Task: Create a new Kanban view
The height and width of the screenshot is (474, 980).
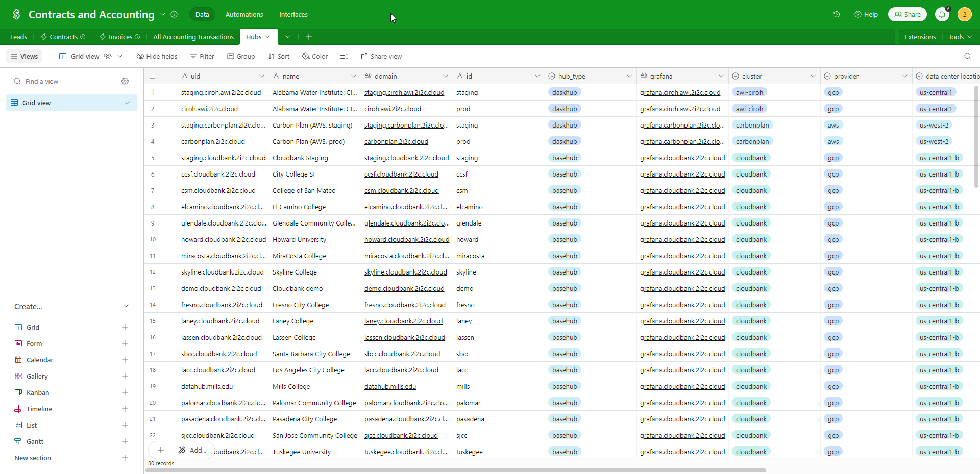Action: pos(125,392)
